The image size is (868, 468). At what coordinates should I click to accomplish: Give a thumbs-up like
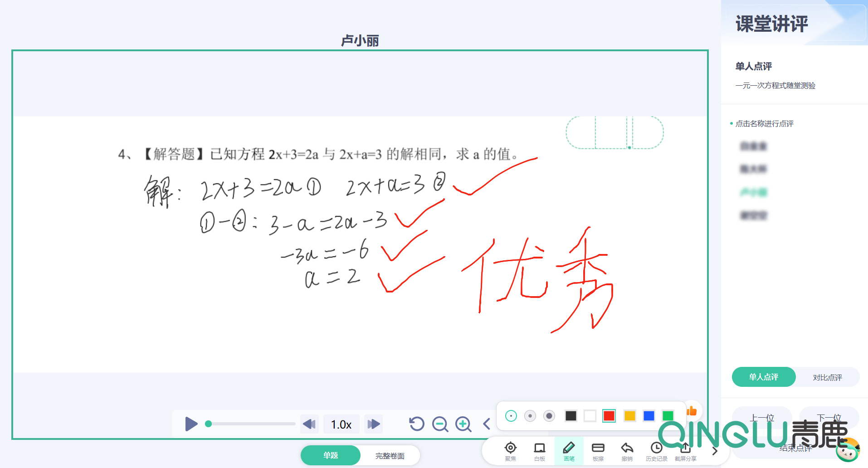point(692,411)
